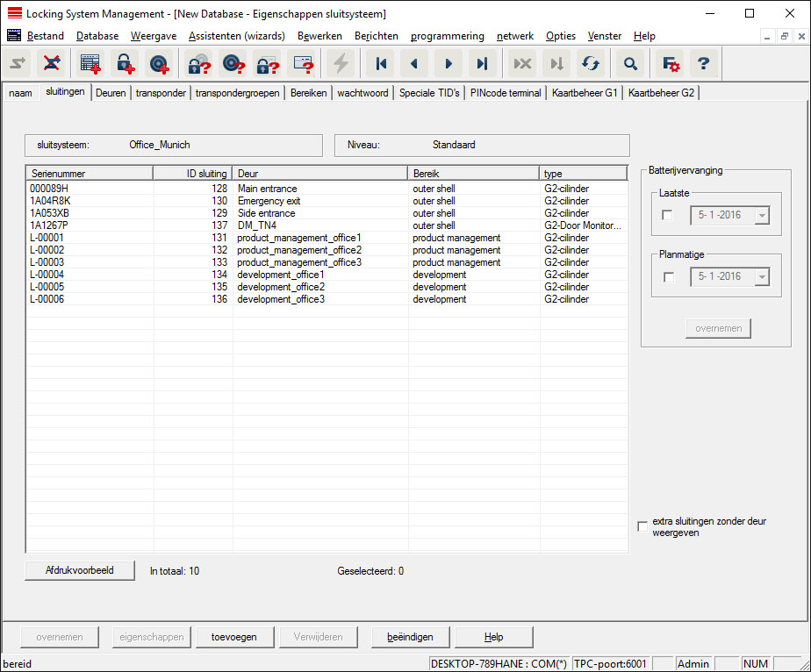Enable the Laatste battery replacement checkbox
This screenshot has height=672, width=811.
(x=668, y=216)
